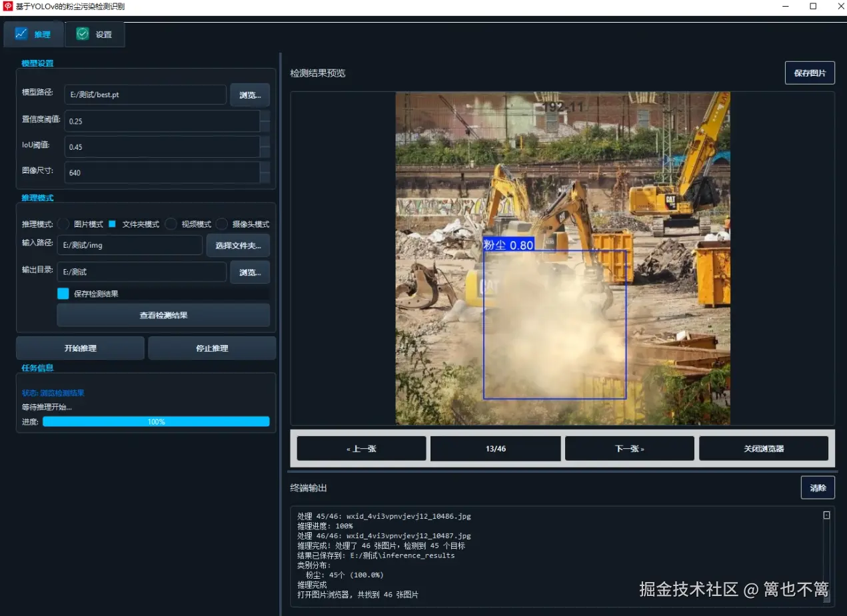Focus the 模型路径 input field

(x=145, y=95)
